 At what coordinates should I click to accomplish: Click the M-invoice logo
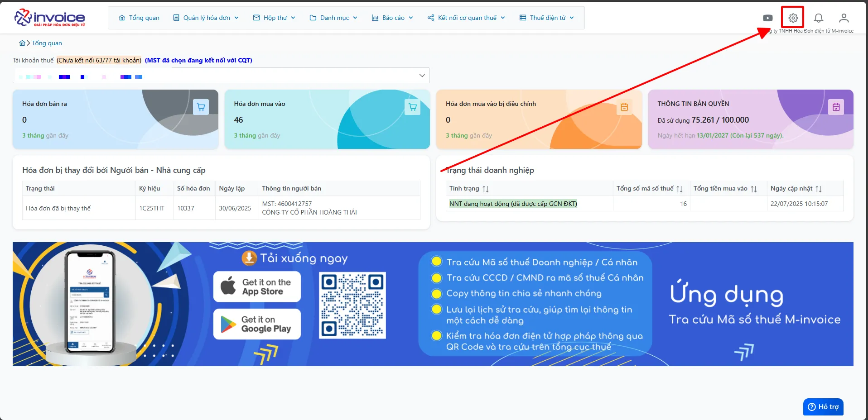(50, 18)
